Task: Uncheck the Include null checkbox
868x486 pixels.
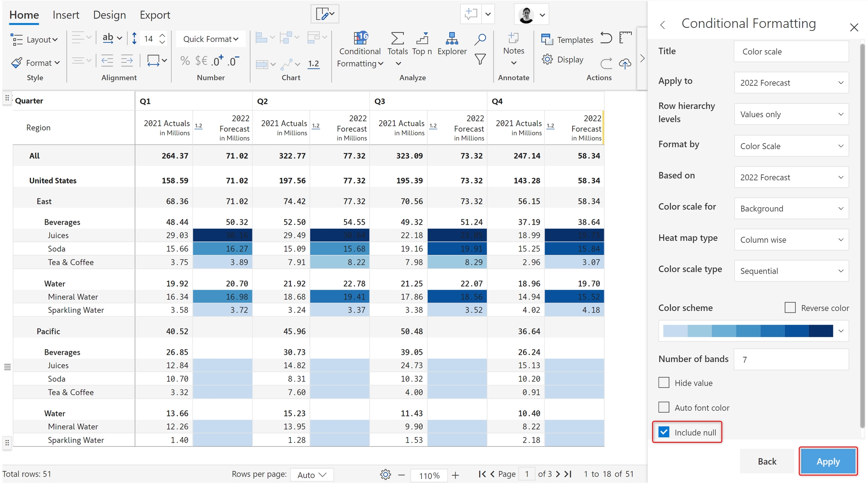Action: [x=664, y=432]
